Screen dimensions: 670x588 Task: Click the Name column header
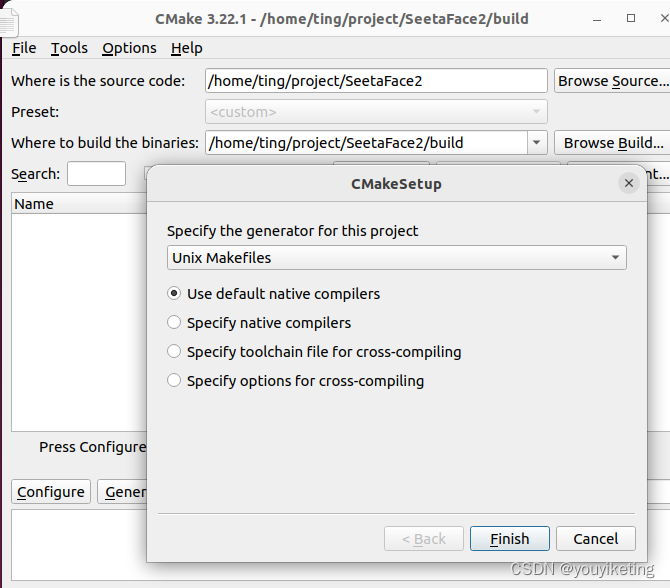pos(79,204)
